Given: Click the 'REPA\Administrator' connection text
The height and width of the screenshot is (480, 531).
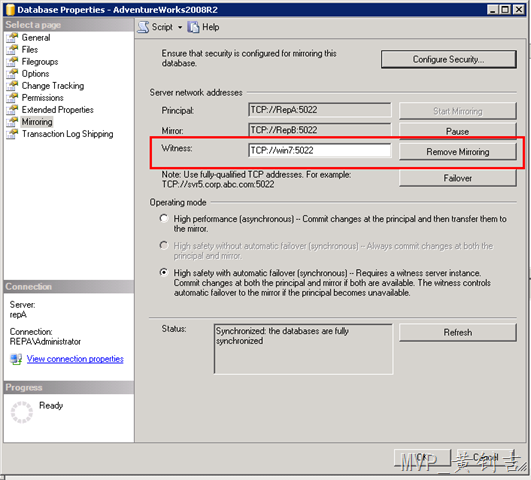Looking at the screenshot, I should pos(45,341).
